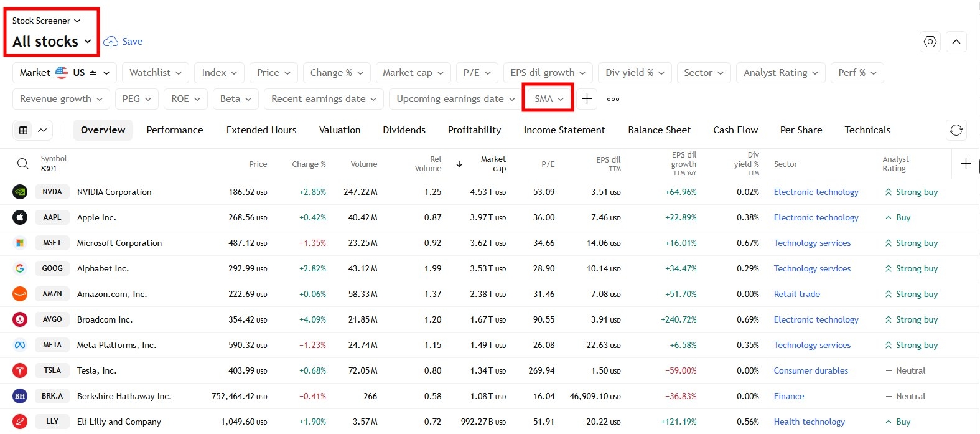
Task: Click the NVIDIA logo icon
Action: tap(20, 192)
